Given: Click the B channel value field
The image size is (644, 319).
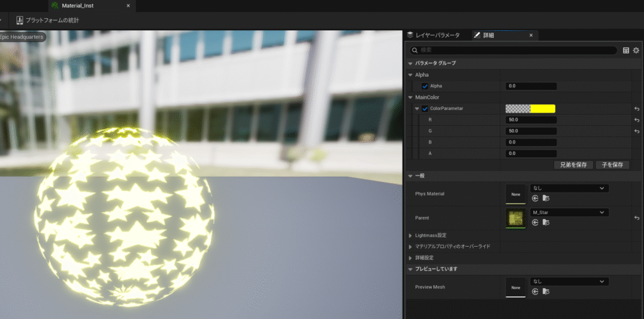Looking at the screenshot, I should [531, 142].
